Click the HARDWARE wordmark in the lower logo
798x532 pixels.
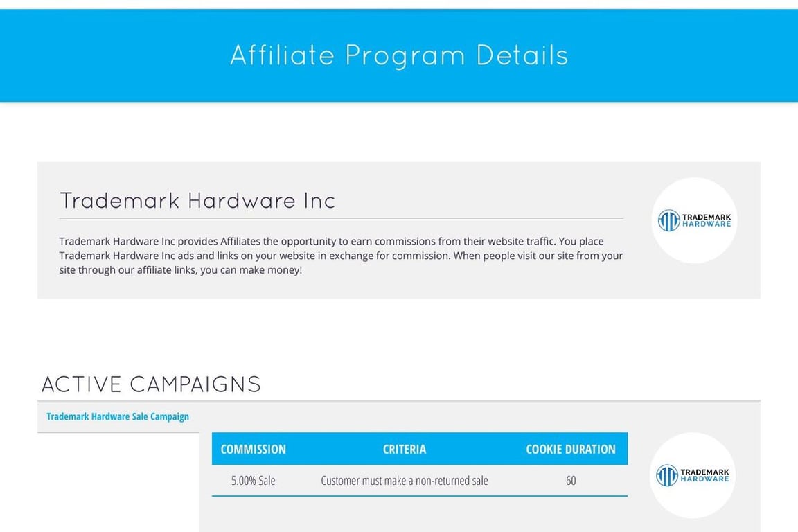point(704,479)
